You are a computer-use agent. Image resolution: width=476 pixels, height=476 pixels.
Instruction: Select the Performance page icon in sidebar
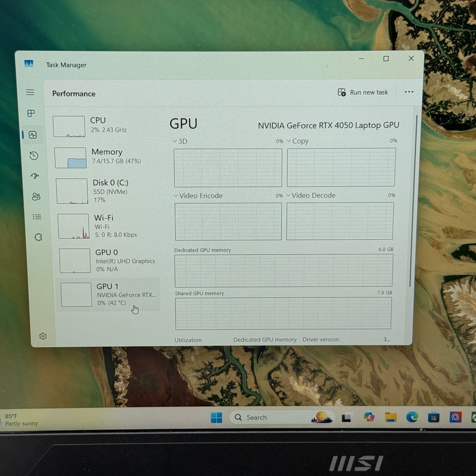click(33, 135)
